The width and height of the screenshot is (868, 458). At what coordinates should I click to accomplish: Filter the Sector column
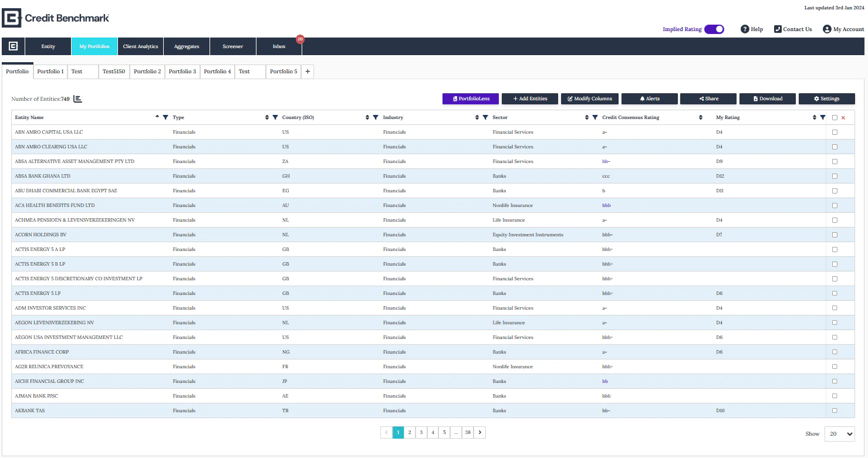click(595, 117)
